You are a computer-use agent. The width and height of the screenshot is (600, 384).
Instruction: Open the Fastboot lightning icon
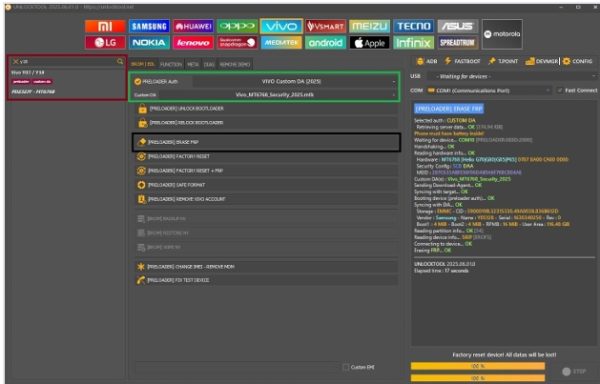click(x=448, y=61)
